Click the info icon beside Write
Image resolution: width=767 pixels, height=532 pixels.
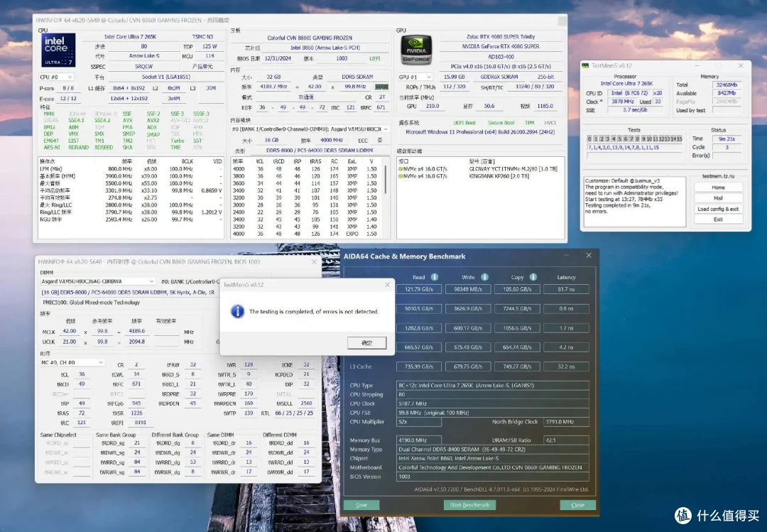pos(484,277)
